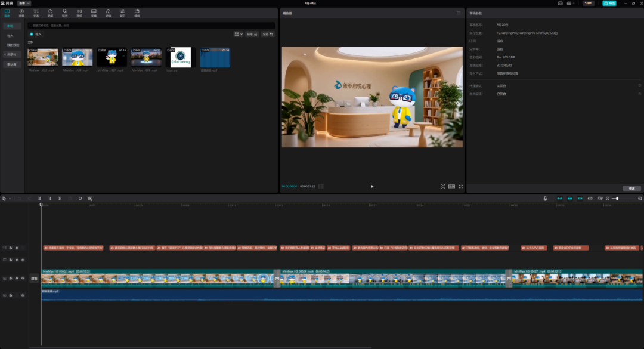Toggle preview axis icon in timeline toolbar
The height and width of the screenshot is (349, 644).
tap(590, 199)
